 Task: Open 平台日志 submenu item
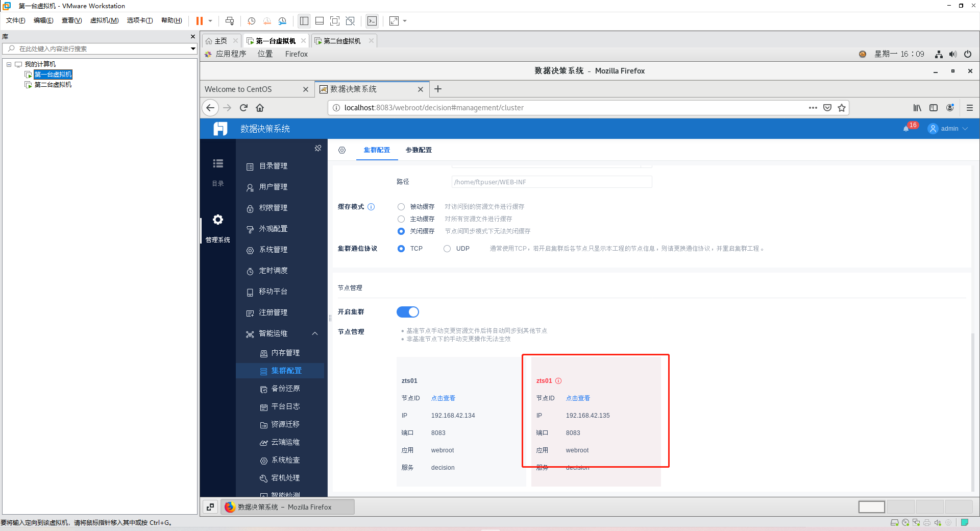tap(285, 406)
